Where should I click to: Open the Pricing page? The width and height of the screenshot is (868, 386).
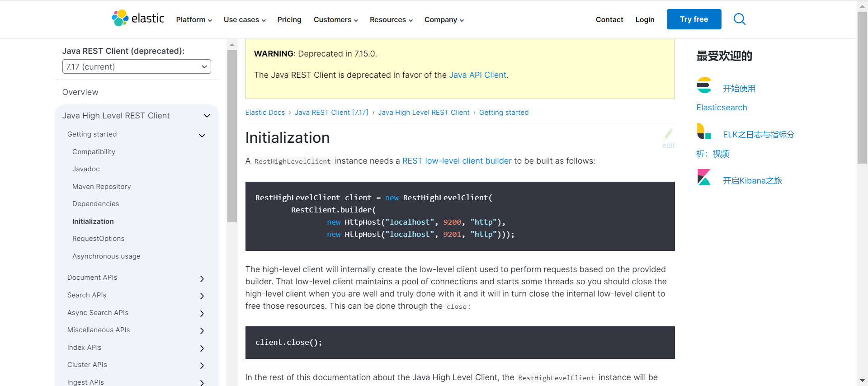pyautogui.click(x=289, y=19)
